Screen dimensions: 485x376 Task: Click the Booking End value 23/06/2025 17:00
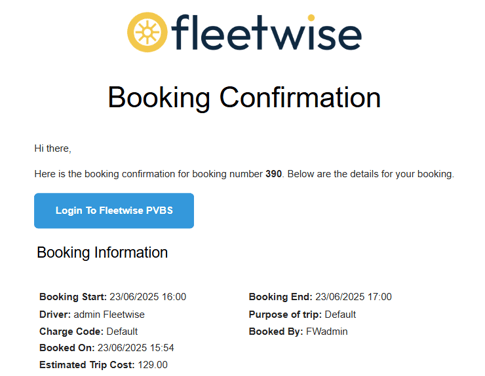(354, 297)
